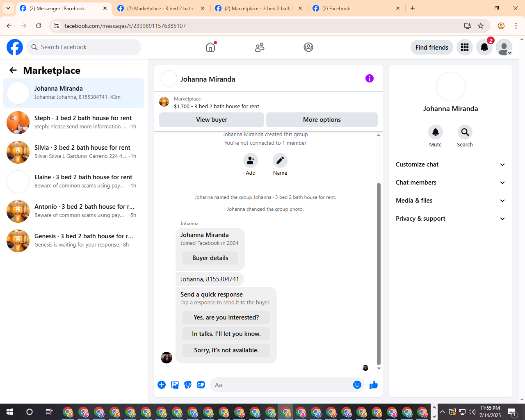
Task: Open the Groups icon in top navigation
Action: [308, 47]
